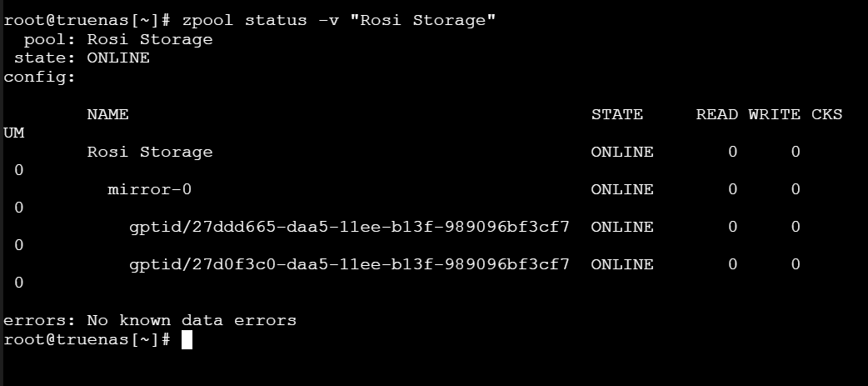Viewport: 868px width, 386px height.
Task: Click the WRITE column header
Action: 775,115
